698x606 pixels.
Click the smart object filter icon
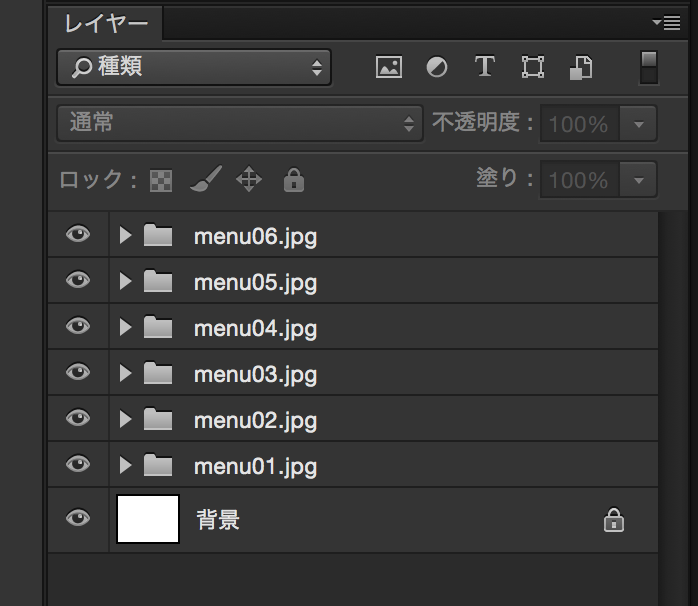pos(581,67)
